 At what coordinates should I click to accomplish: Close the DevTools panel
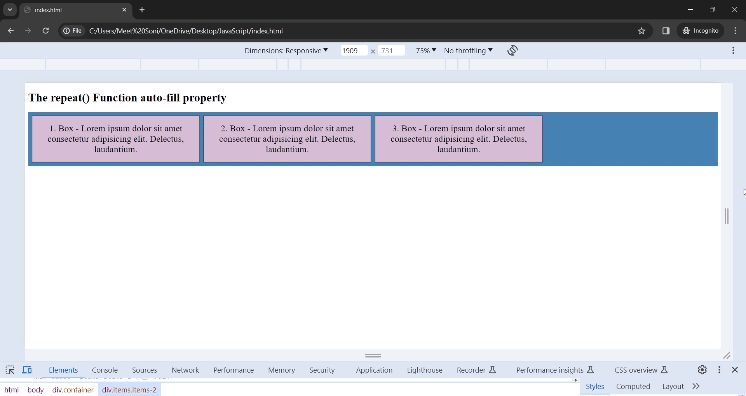pos(735,369)
